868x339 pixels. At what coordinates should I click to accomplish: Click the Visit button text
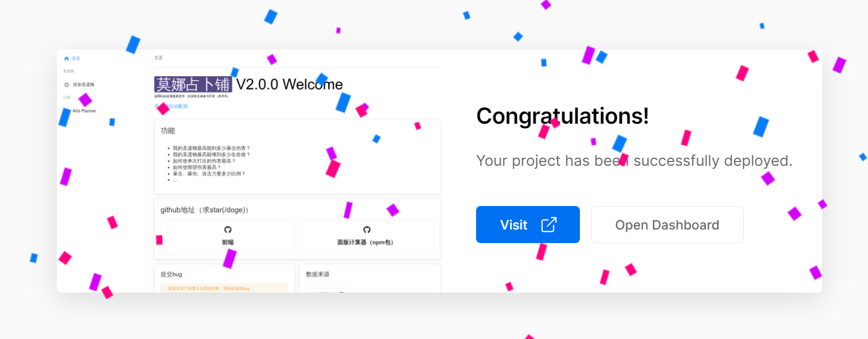coord(514,225)
